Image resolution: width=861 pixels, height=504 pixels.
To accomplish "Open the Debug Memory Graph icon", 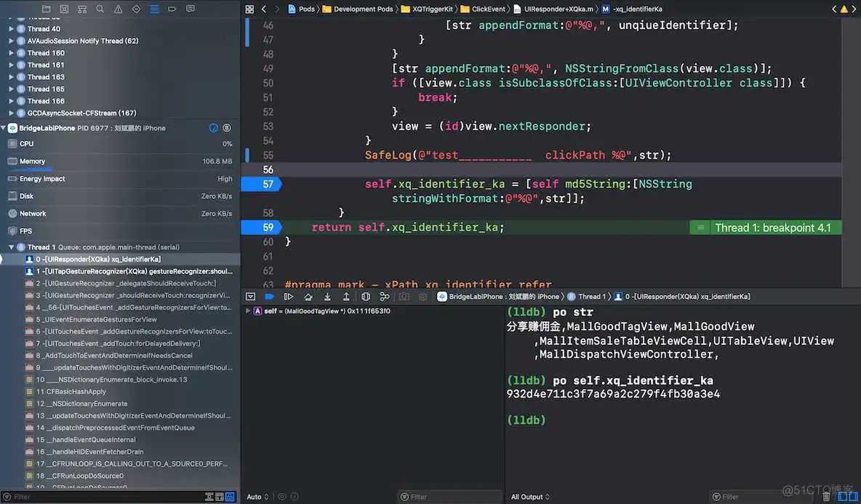I will 385,297.
